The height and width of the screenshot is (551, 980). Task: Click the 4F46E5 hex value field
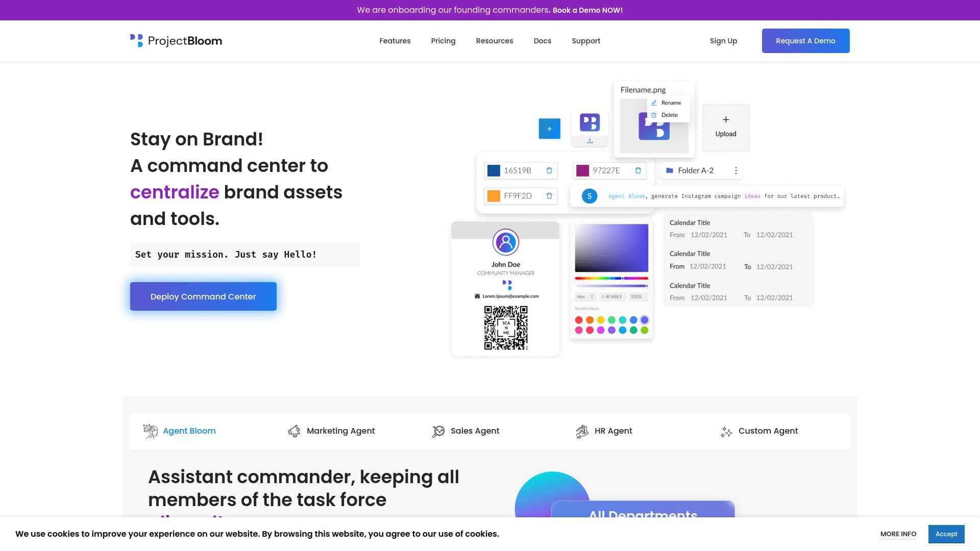point(610,296)
